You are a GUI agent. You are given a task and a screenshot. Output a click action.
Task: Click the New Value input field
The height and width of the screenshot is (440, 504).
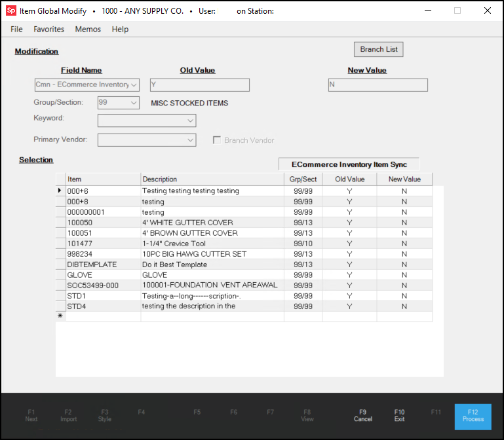tap(378, 85)
